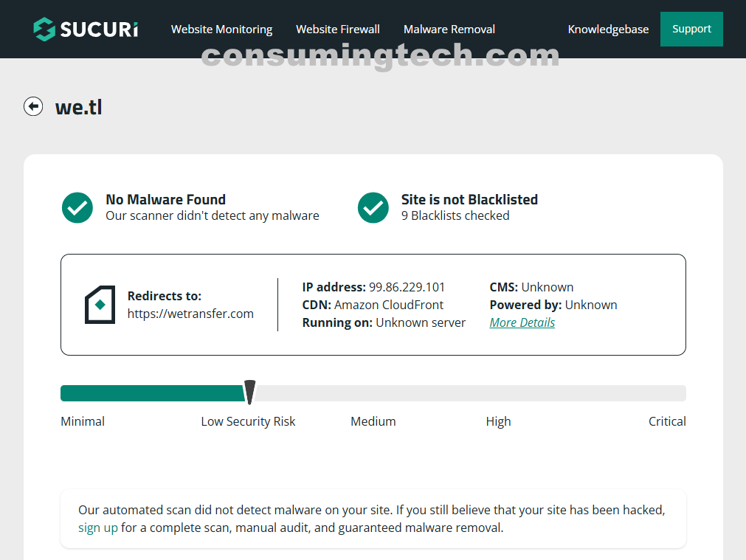This screenshot has width=746, height=560.
Task: Click the back arrow beside we.tl
Action: coord(33,107)
